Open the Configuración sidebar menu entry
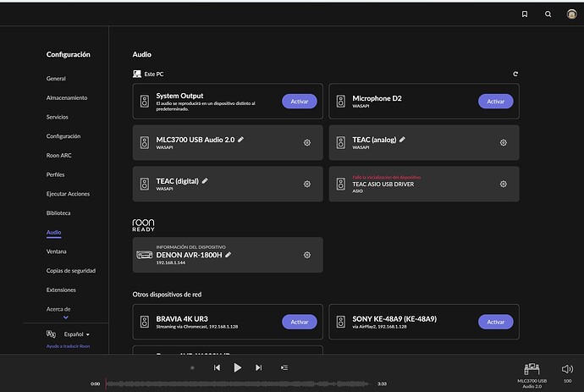The width and height of the screenshot is (584, 392). coord(63,136)
